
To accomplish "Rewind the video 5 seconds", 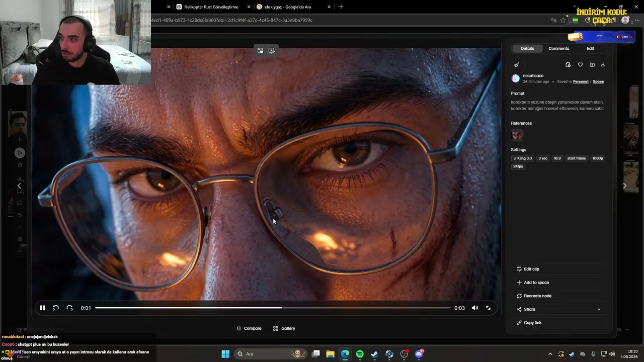I will tap(56, 308).
